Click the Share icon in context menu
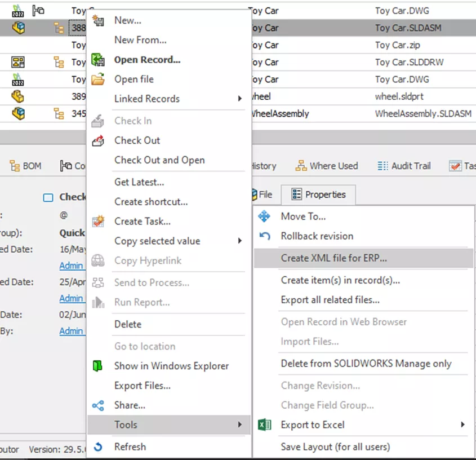 coord(98,405)
